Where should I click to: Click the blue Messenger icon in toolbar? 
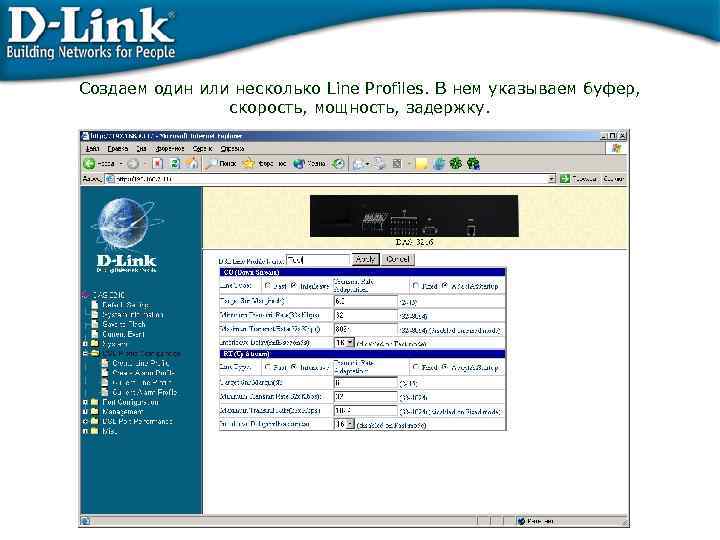point(439,163)
